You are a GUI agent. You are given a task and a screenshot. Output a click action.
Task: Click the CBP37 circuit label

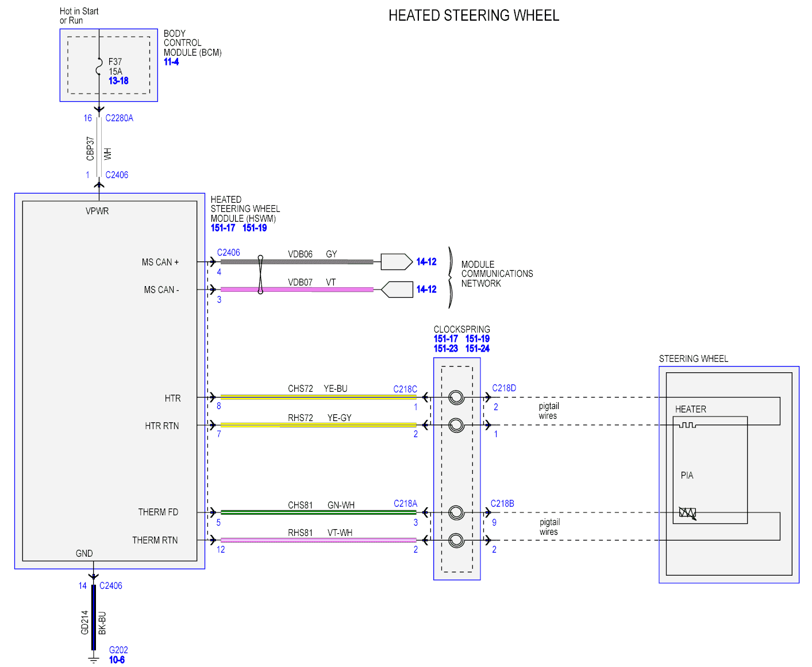point(90,148)
